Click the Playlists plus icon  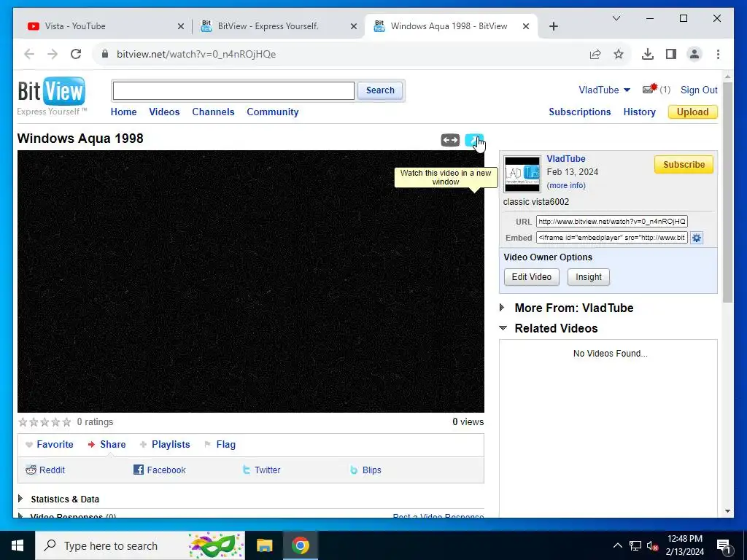coord(143,445)
